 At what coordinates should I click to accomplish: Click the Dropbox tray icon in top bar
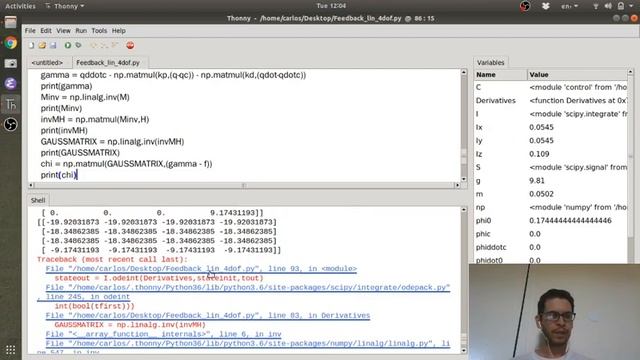tap(545, 6)
